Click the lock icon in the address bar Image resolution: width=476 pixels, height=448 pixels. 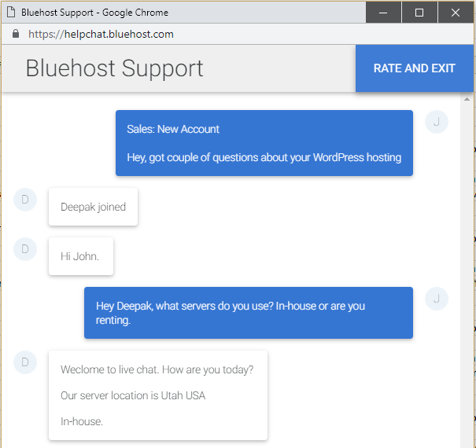point(16,34)
